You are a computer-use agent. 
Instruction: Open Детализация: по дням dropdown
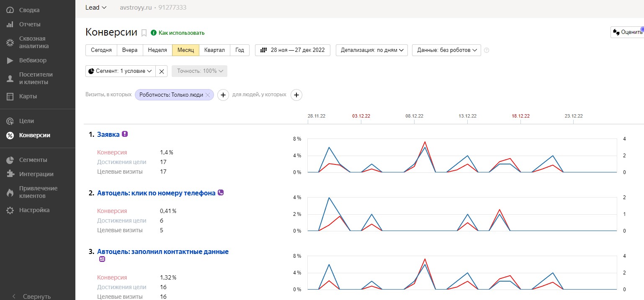pyautogui.click(x=372, y=50)
